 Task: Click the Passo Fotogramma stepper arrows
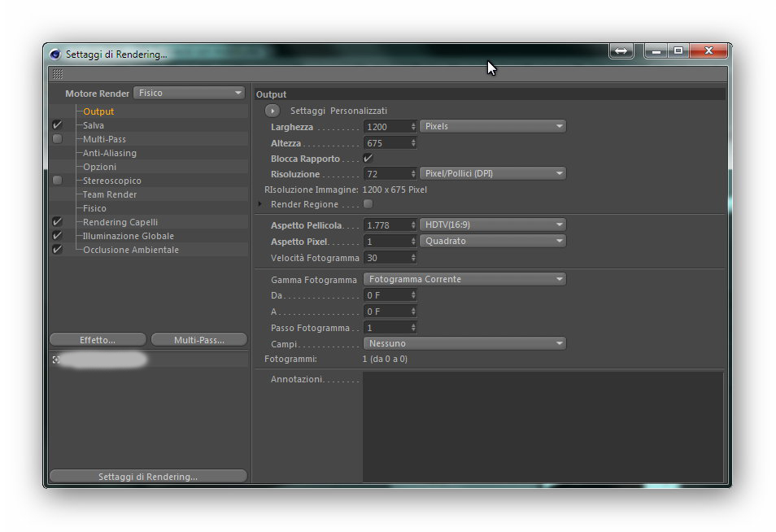tap(414, 328)
